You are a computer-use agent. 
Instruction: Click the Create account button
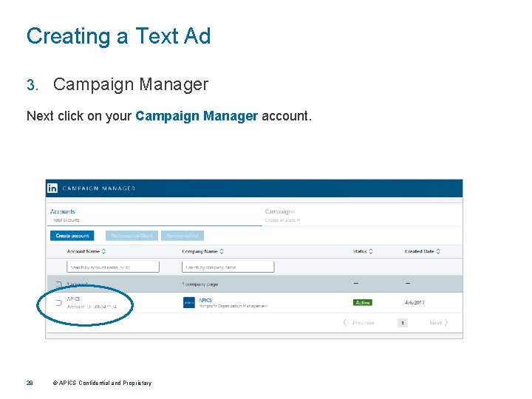[x=72, y=236]
